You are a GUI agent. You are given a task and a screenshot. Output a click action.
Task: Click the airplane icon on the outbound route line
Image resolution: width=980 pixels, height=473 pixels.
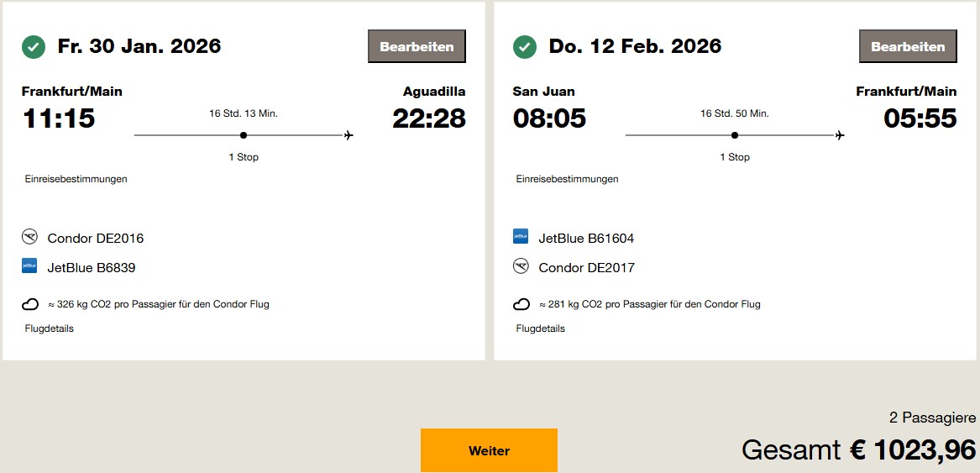click(x=349, y=135)
